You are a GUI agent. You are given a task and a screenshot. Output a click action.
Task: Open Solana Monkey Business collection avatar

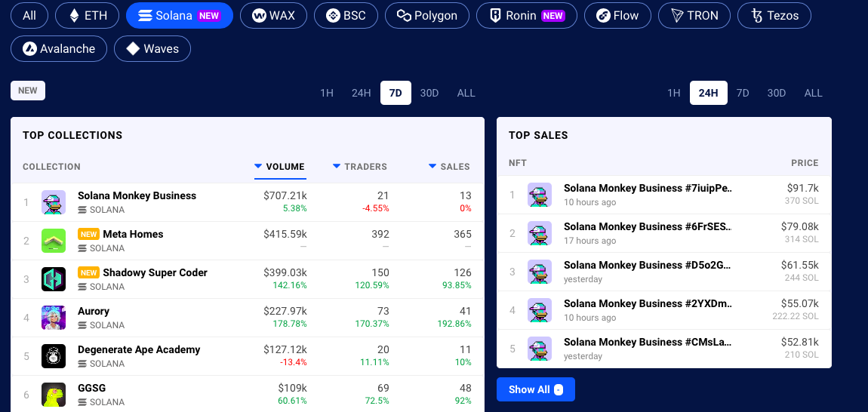tap(54, 202)
